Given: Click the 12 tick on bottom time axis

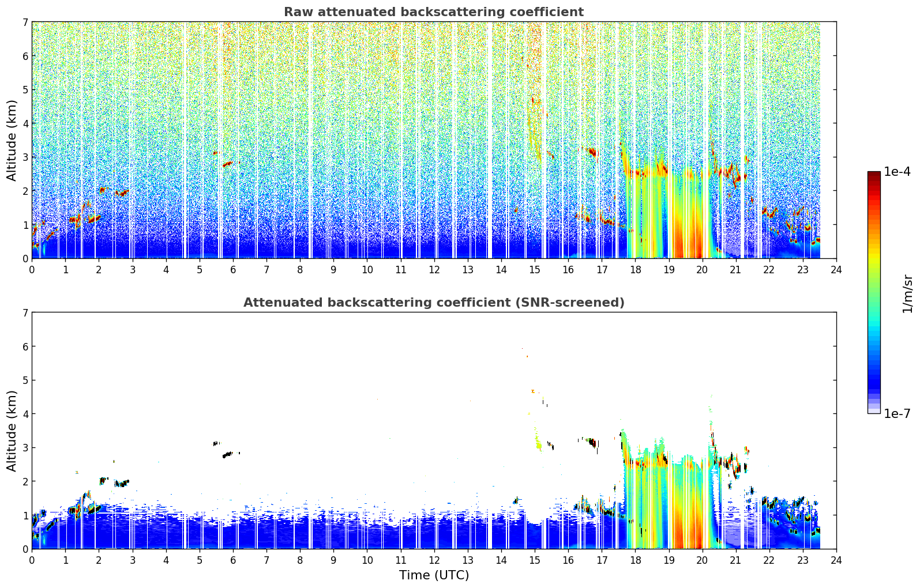Looking at the screenshot, I should [434, 560].
